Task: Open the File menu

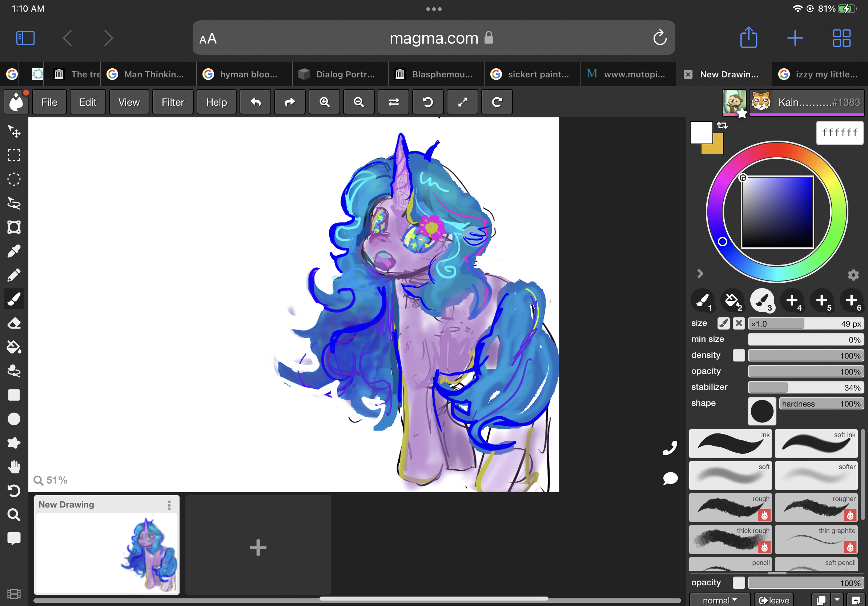Action: point(49,102)
